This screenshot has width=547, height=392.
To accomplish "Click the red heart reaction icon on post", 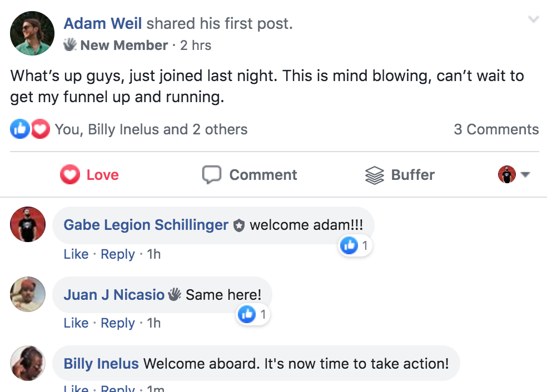I will 41,129.
